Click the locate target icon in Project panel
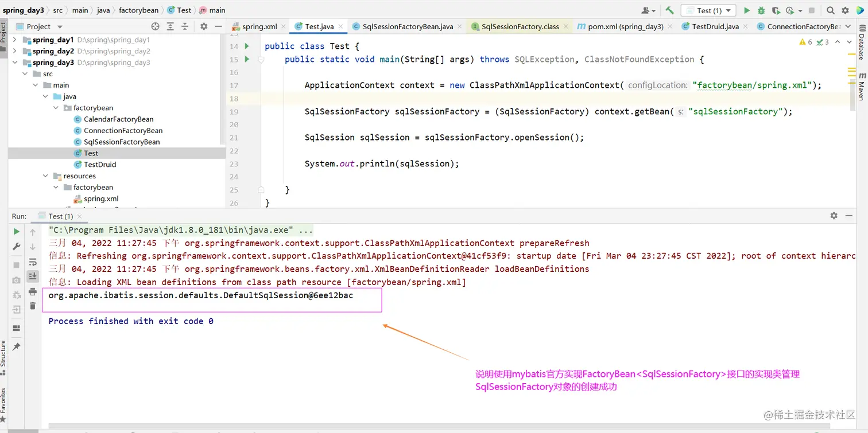The height and width of the screenshot is (433, 868). [x=155, y=26]
